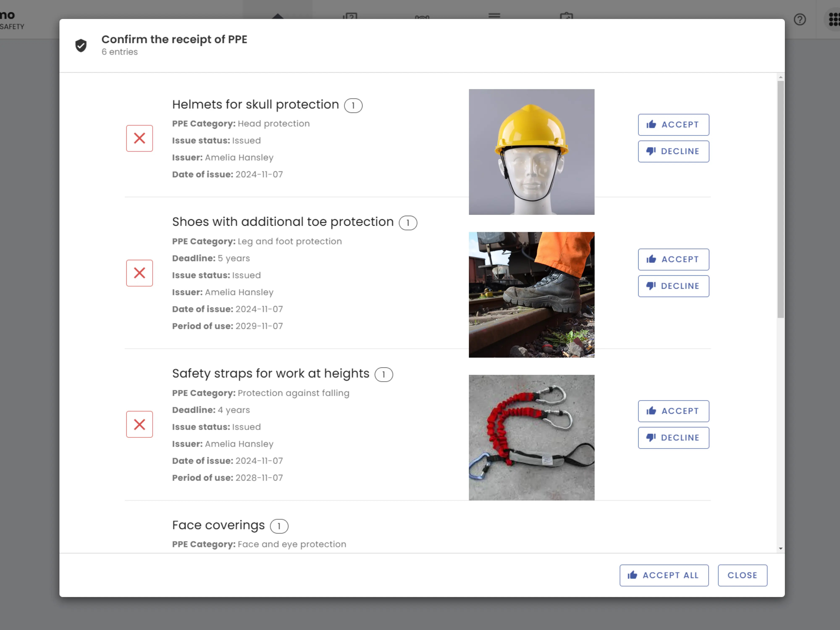Click the red X beside Safety straps

tap(139, 424)
